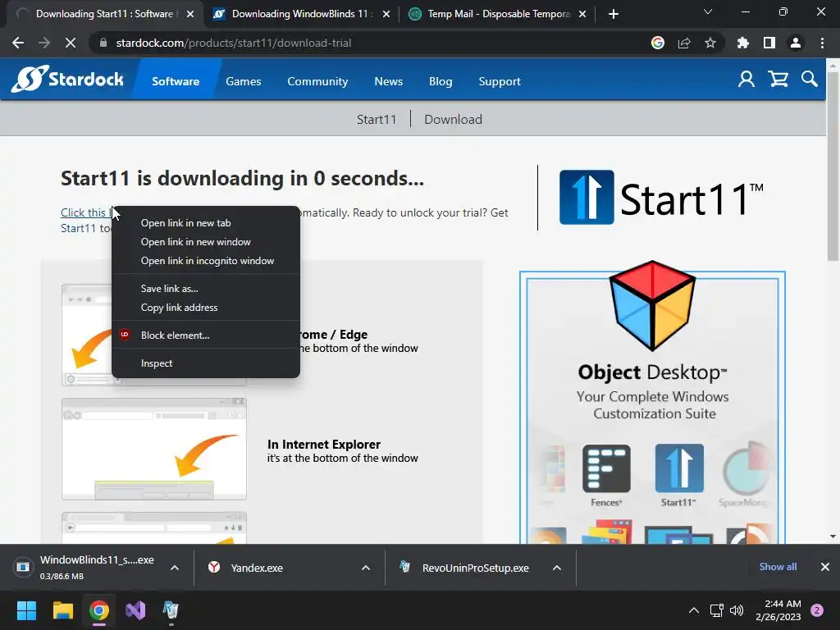Click Show all downloads
The width and height of the screenshot is (840, 630).
click(x=778, y=567)
